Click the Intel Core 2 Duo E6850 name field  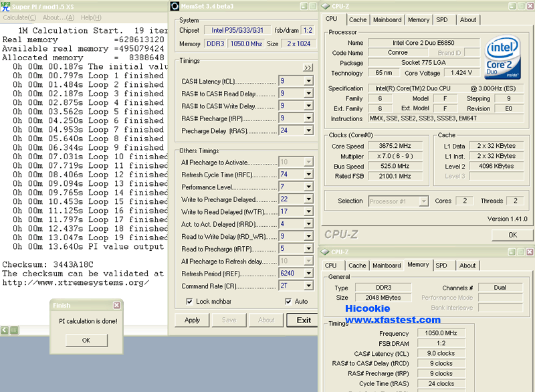click(x=423, y=43)
